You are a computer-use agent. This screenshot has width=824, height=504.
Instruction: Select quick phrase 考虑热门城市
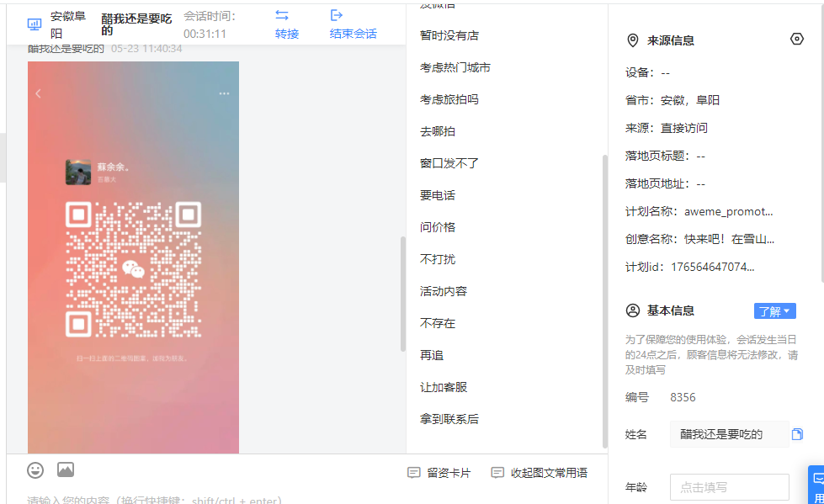click(x=455, y=67)
